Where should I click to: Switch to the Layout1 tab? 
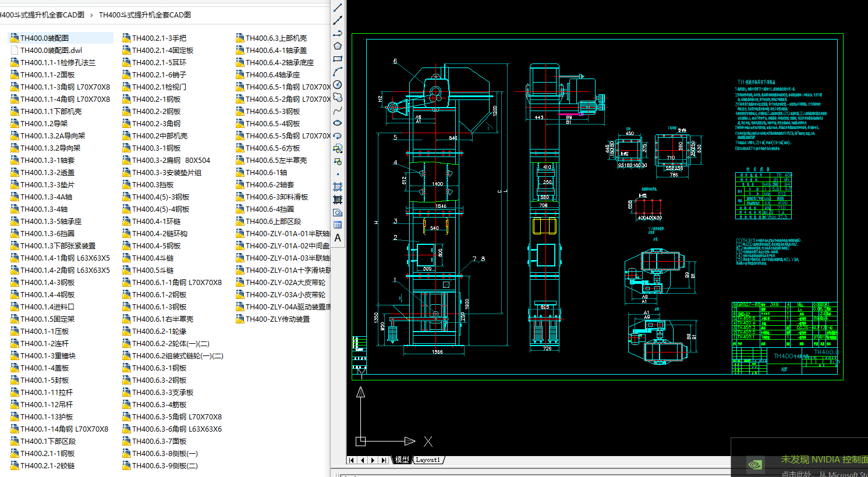pyautogui.click(x=428, y=460)
